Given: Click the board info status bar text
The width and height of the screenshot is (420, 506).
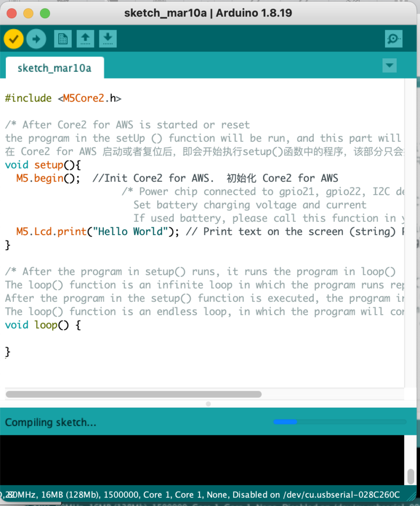Looking at the screenshot, I should click(x=200, y=495).
